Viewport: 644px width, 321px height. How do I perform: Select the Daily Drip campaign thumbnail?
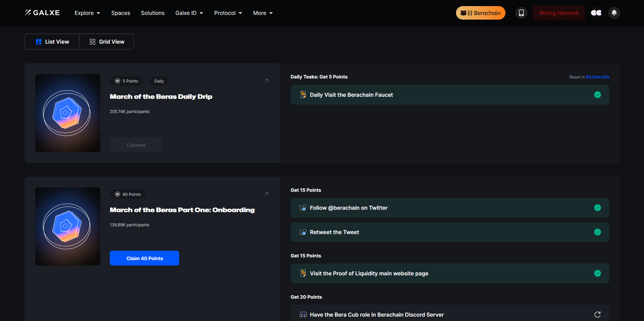coord(68,113)
